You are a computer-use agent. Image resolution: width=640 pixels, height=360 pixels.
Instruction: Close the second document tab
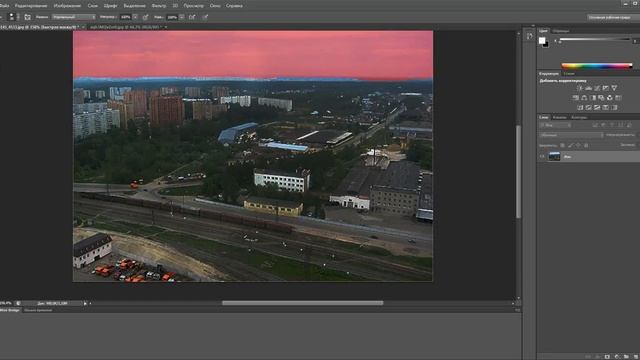tap(166, 27)
